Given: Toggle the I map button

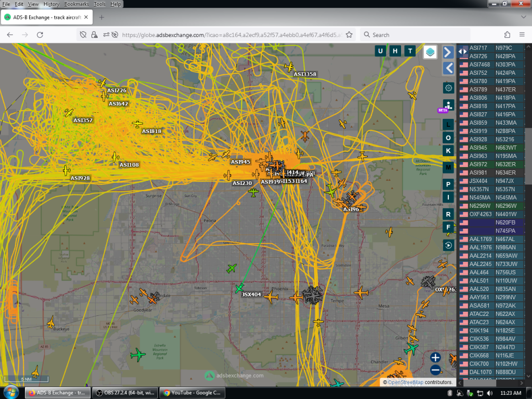Looking at the screenshot, I should [x=448, y=197].
